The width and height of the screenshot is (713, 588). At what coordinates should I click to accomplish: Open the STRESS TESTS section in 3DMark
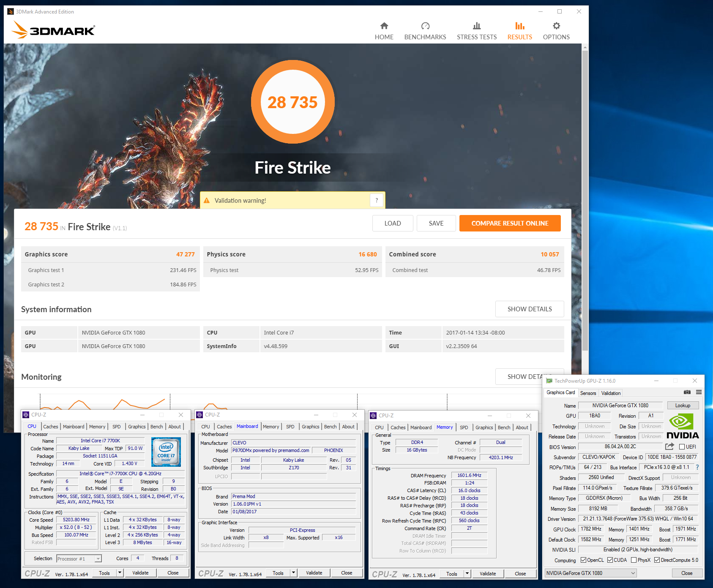pos(476,31)
